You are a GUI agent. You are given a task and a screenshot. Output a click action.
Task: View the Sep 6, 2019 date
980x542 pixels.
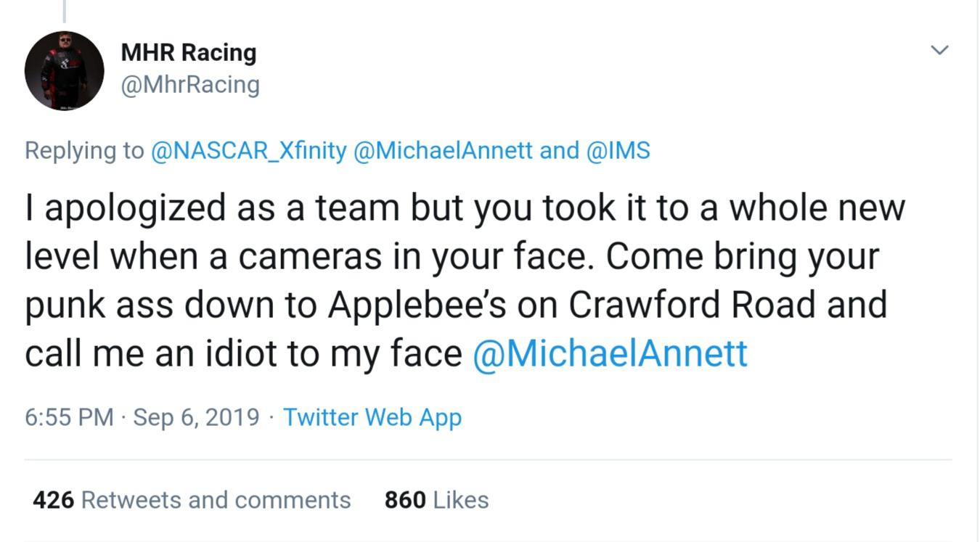point(196,417)
